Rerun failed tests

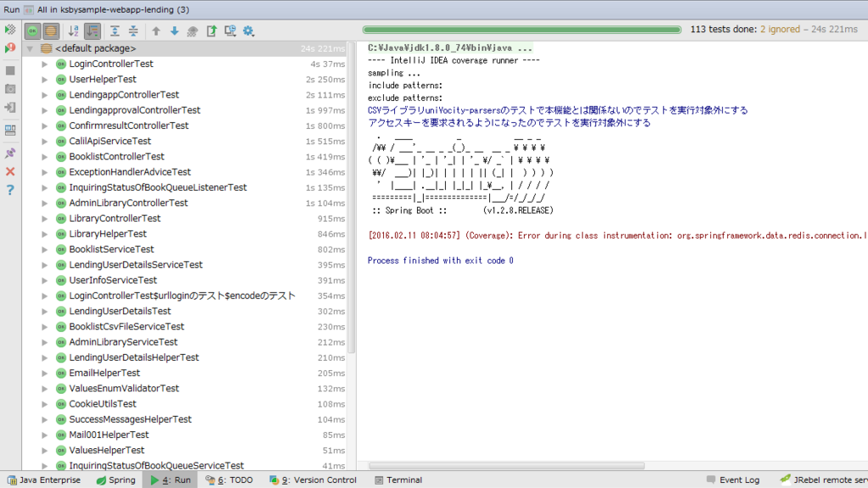point(10,48)
